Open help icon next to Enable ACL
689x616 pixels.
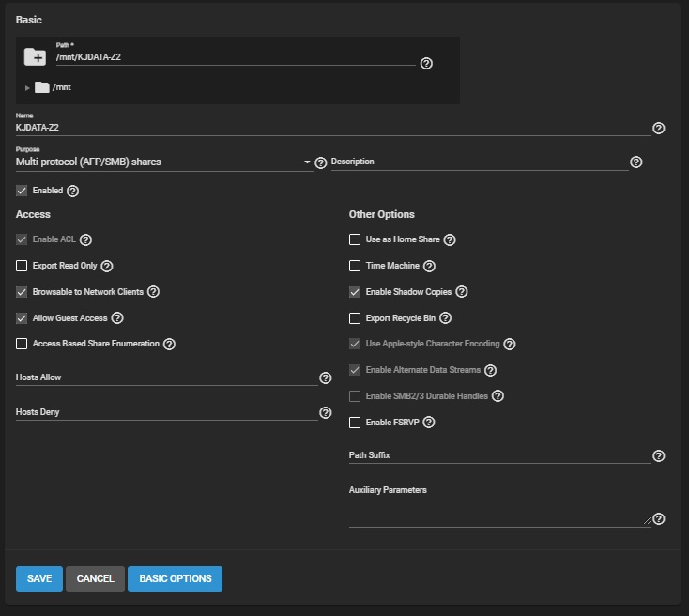click(85, 239)
